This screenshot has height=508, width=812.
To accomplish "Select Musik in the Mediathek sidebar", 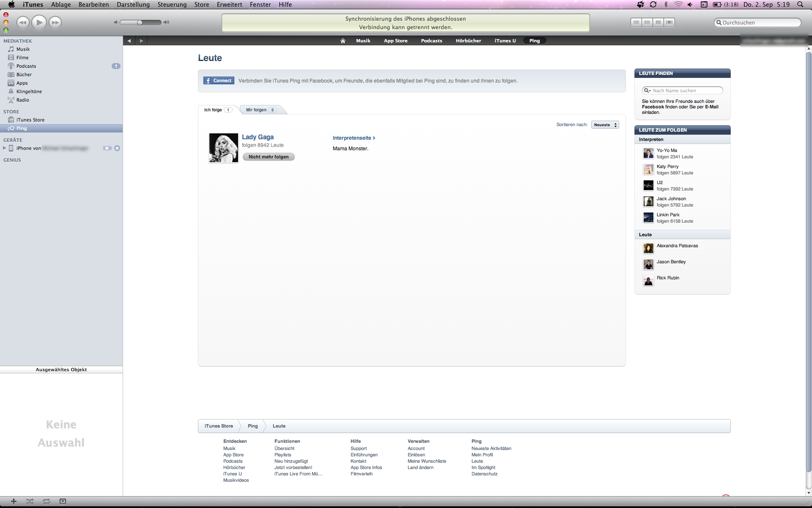I will [x=61, y=49].
